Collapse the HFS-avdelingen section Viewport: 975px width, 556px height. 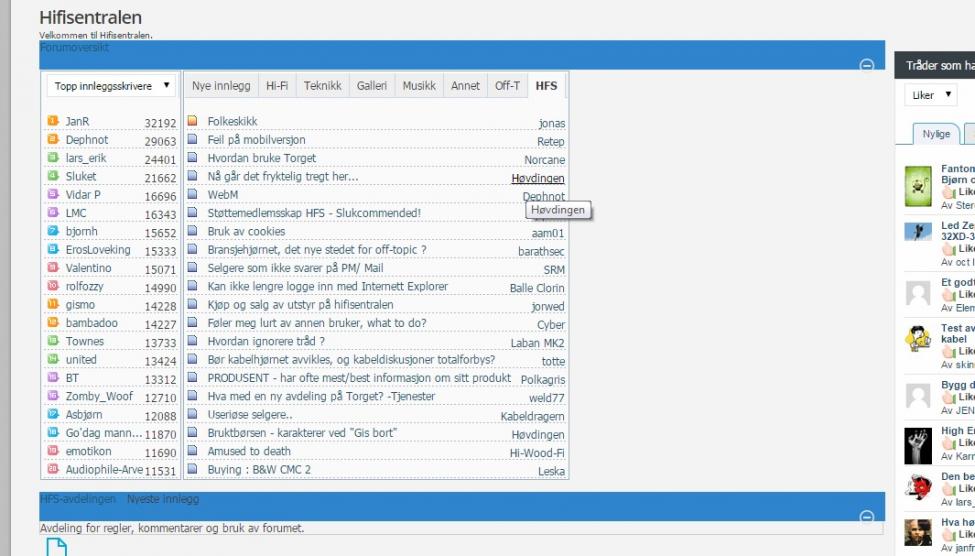pyautogui.click(x=866, y=517)
